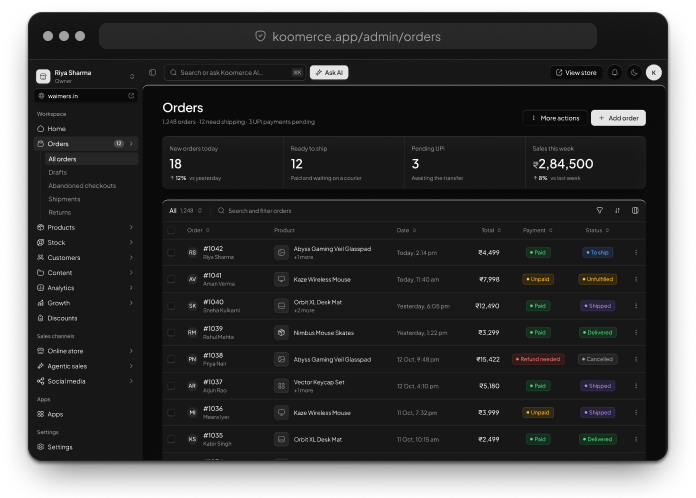Open the filter funnel icon in orders table
This screenshot has width=696, height=498.
pyautogui.click(x=599, y=210)
